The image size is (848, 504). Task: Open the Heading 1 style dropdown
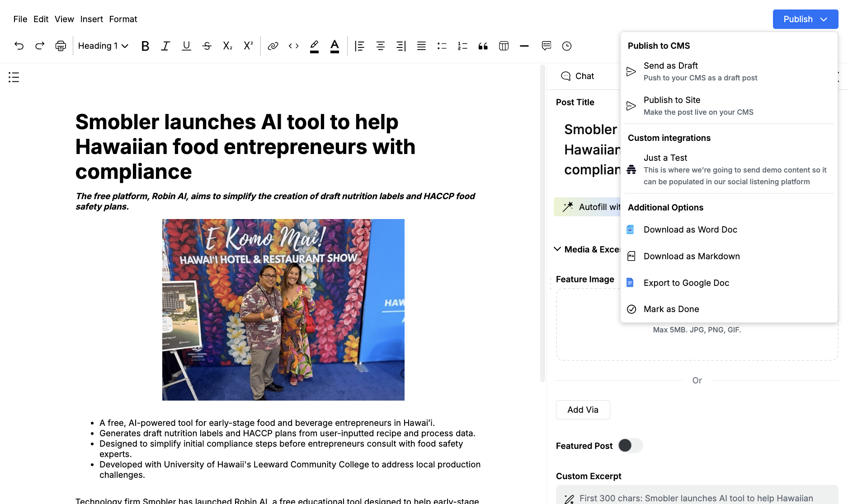(x=103, y=46)
